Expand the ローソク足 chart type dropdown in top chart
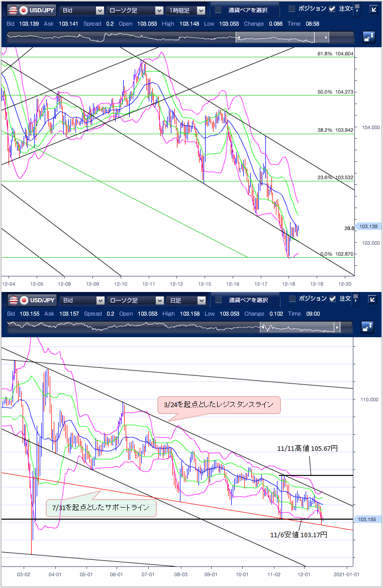 [x=135, y=10]
